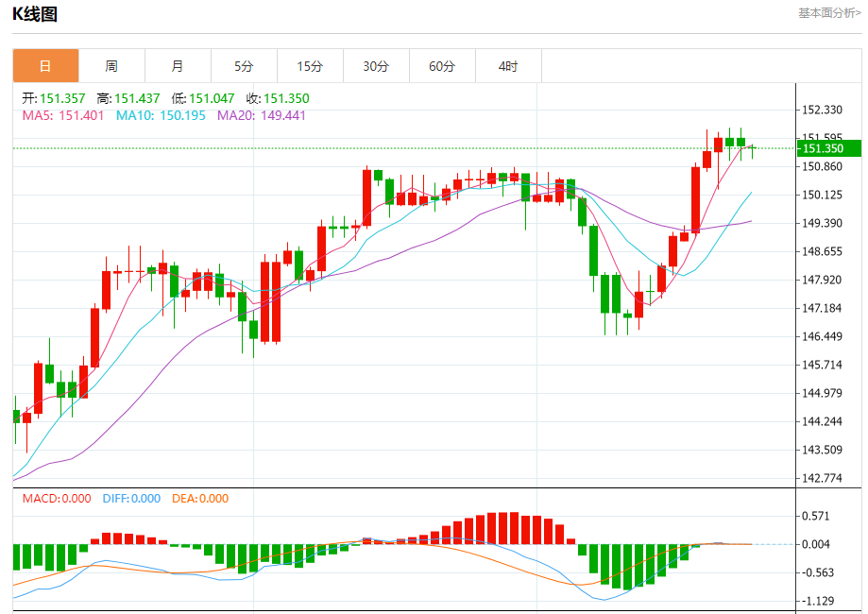Switch to the 周 weekly tab
The image size is (868, 614).
click(x=111, y=66)
